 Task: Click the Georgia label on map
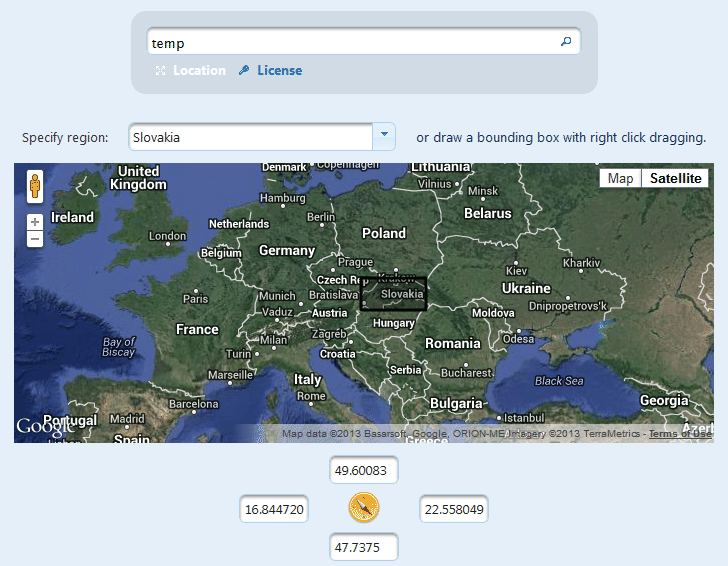click(x=664, y=400)
